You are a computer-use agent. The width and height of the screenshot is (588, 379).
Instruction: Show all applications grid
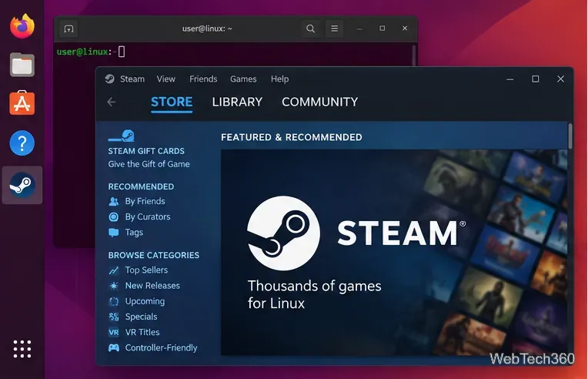click(22, 349)
